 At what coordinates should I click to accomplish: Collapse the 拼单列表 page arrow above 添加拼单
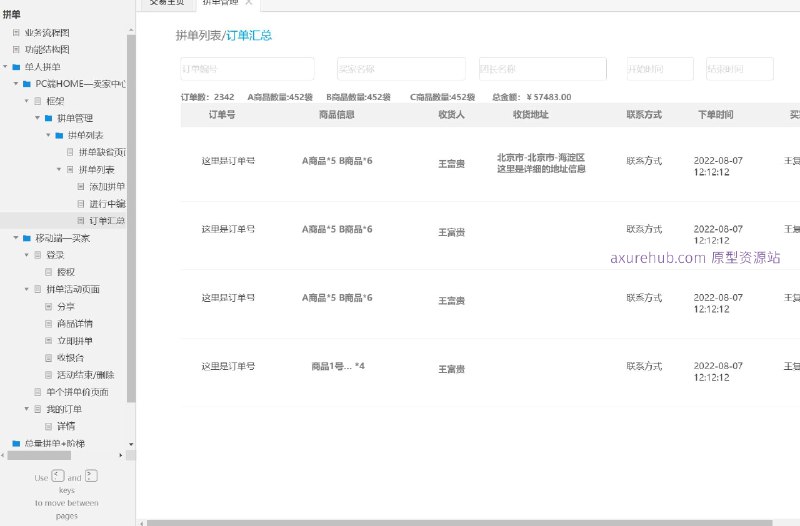pos(59,169)
